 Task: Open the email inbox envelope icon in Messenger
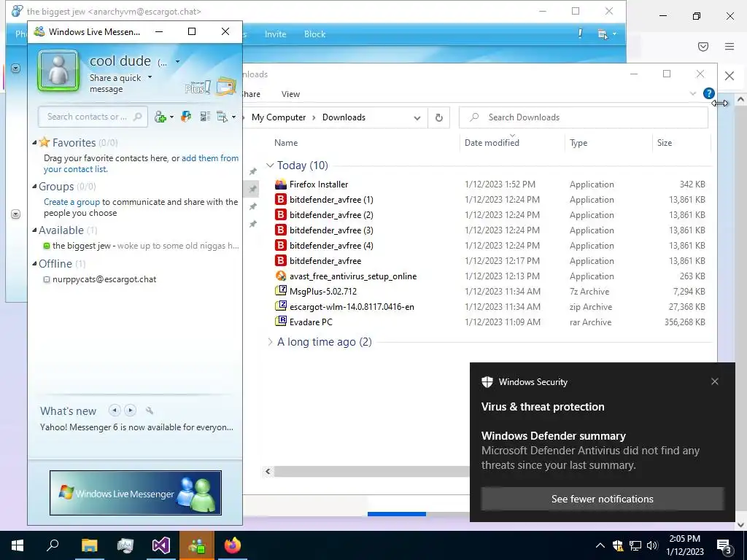coord(226,87)
